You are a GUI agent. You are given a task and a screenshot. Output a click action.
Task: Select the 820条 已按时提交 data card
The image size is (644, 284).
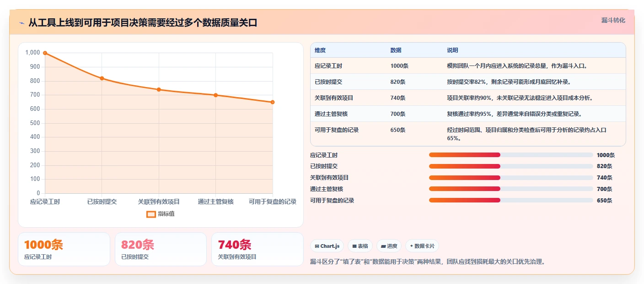pos(161,249)
